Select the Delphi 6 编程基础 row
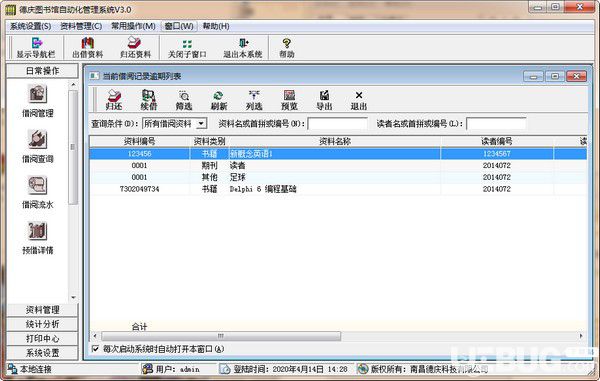The height and width of the screenshot is (381, 600). click(338, 189)
